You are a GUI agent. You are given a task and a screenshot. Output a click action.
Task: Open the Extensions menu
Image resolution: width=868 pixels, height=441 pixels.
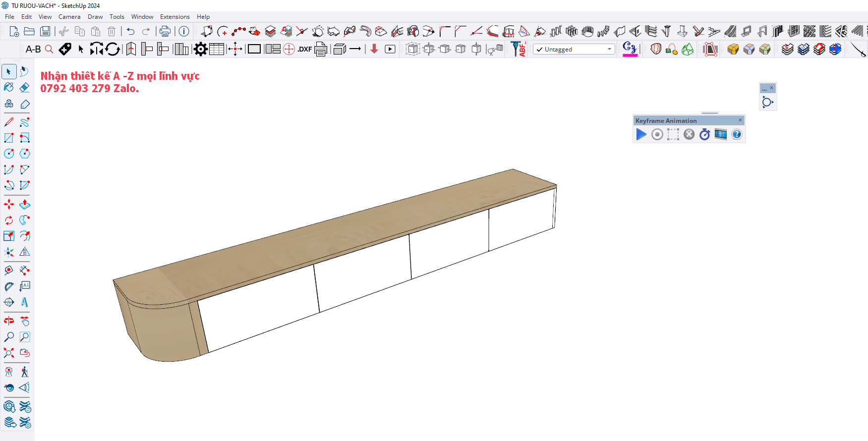point(174,17)
